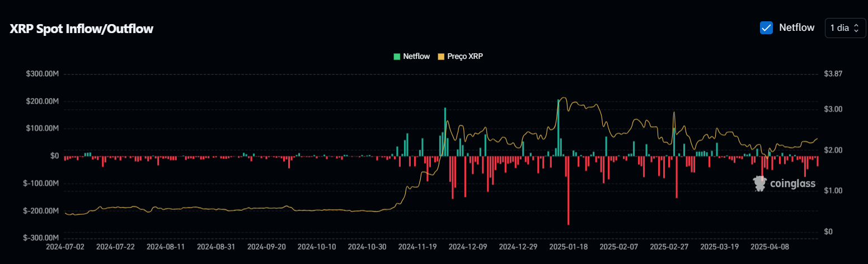Image resolution: width=868 pixels, height=264 pixels.
Task: Click the 2024-10-10 date label
Action: coord(317,246)
